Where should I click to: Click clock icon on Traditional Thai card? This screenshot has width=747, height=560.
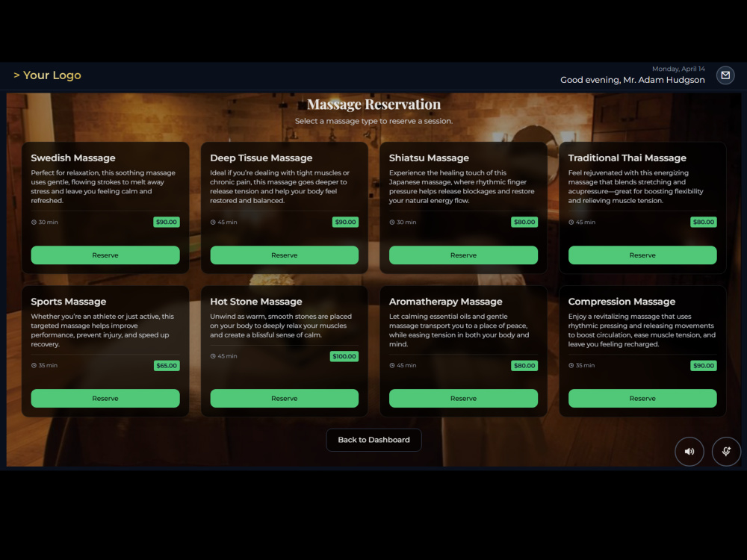(571, 222)
